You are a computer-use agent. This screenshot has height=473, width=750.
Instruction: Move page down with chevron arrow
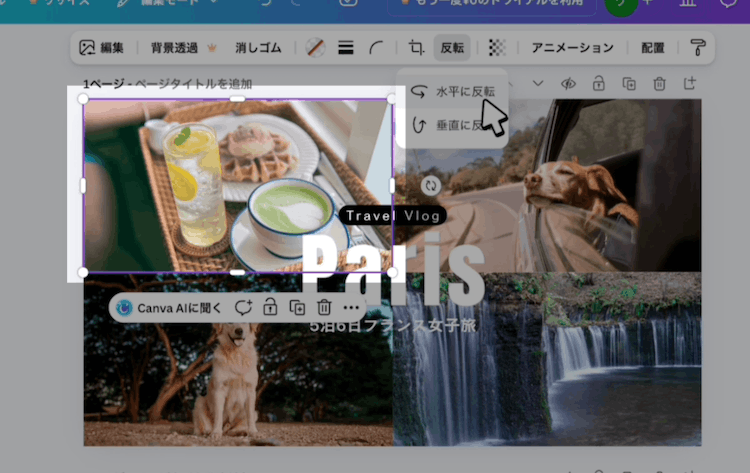tap(538, 84)
